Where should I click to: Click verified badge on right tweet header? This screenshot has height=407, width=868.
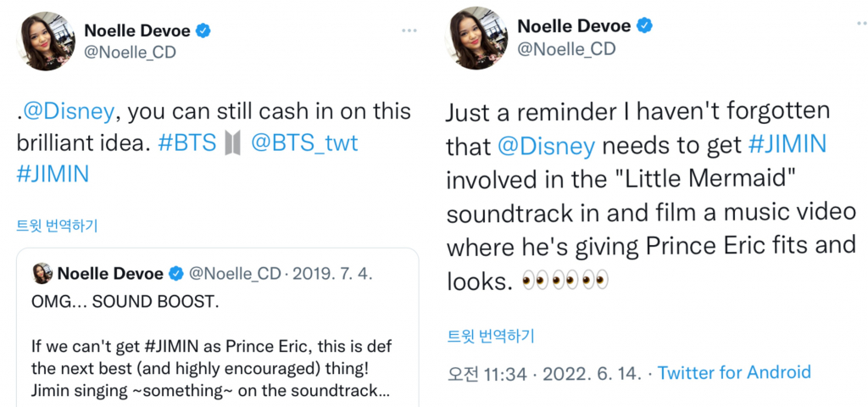click(643, 25)
